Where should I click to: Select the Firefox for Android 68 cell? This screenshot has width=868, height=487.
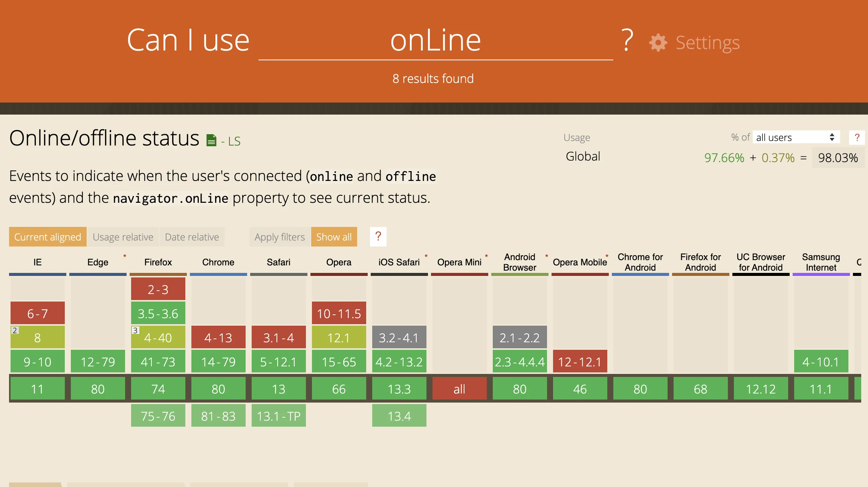click(x=701, y=388)
